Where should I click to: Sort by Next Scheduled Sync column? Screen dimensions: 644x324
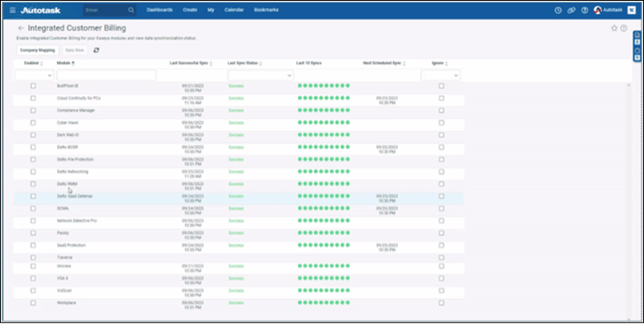pyautogui.click(x=404, y=63)
